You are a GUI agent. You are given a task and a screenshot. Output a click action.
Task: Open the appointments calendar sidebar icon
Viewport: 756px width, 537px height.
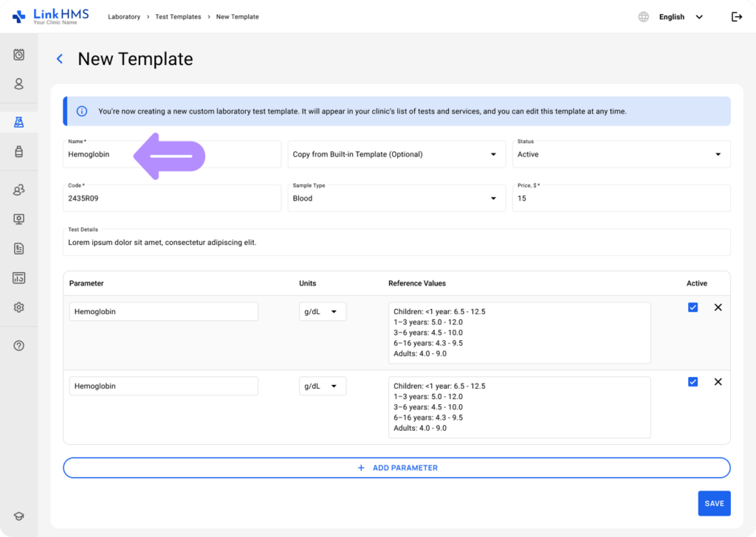click(x=18, y=55)
